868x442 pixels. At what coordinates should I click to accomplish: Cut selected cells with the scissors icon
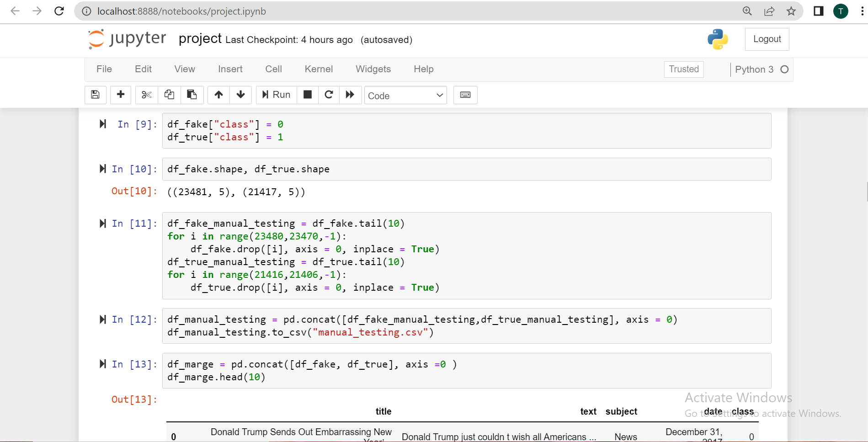click(146, 95)
